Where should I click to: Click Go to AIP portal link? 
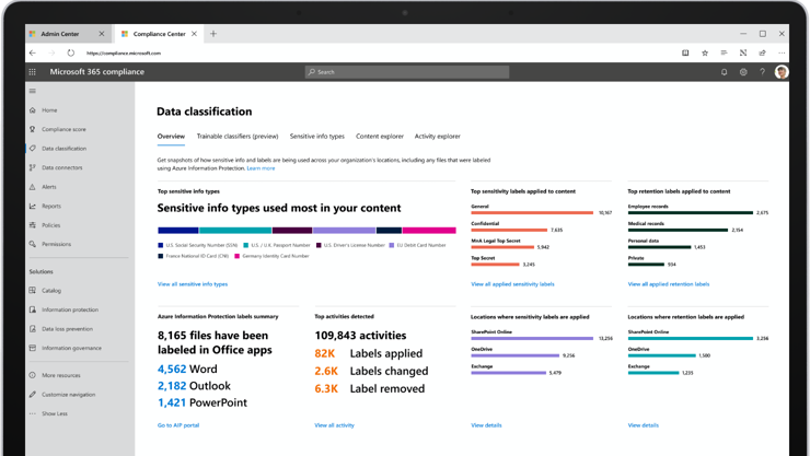[x=178, y=425]
